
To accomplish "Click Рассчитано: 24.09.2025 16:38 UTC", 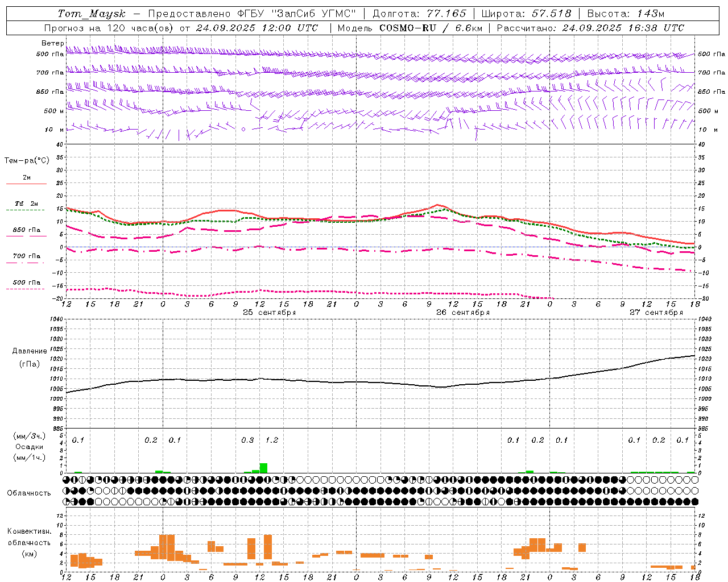I will 590,28.
